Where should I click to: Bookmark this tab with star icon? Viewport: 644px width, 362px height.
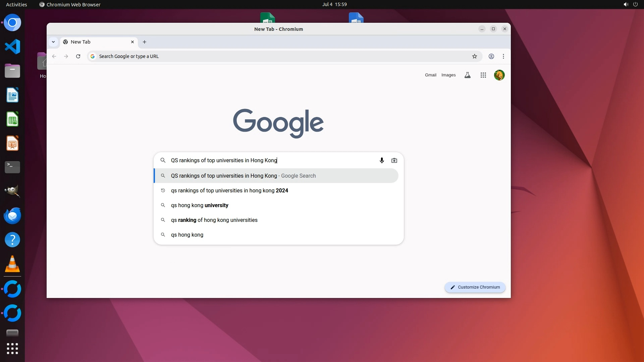(x=474, y=56)
